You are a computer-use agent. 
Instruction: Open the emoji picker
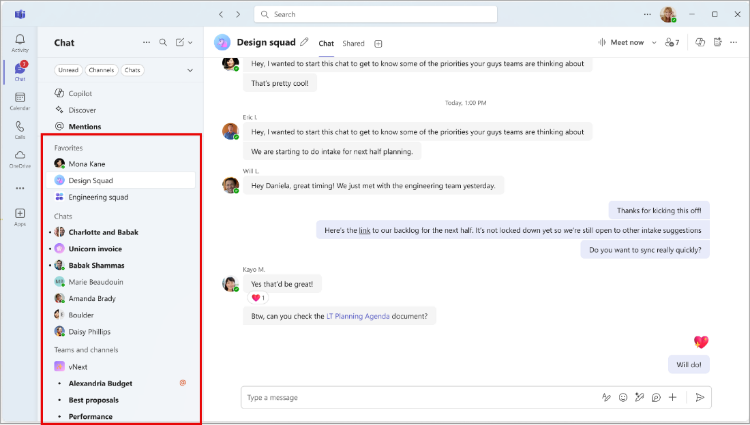pyautogui.click(x=623, y=397)
